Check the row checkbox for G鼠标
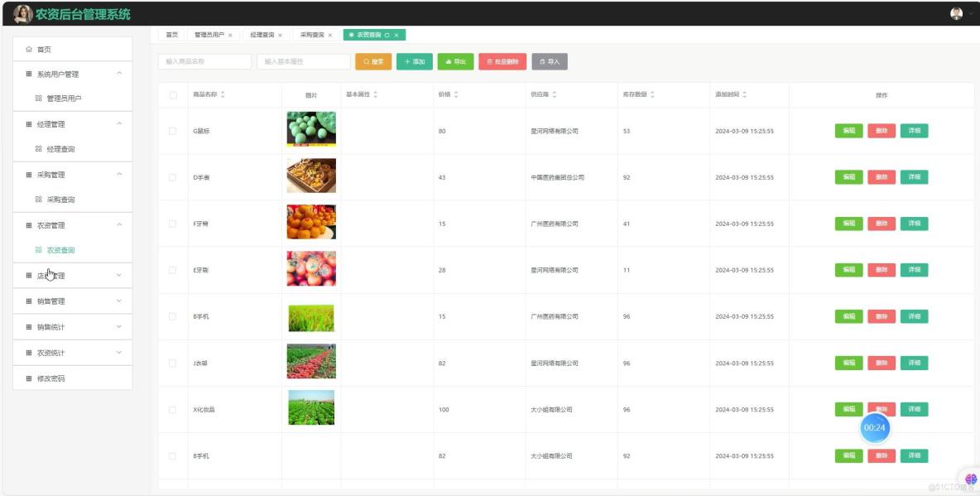The image size is (980, 496). tap(174, 130)
